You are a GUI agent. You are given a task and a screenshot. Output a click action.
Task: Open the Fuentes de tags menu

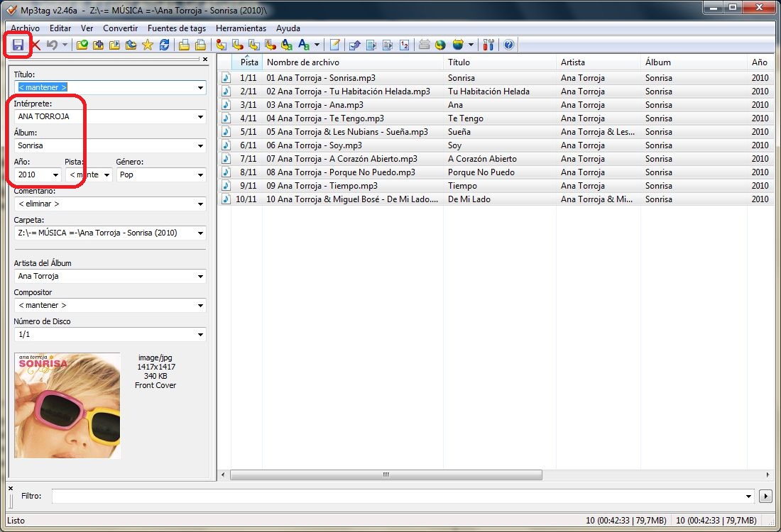tap(177, 28)
